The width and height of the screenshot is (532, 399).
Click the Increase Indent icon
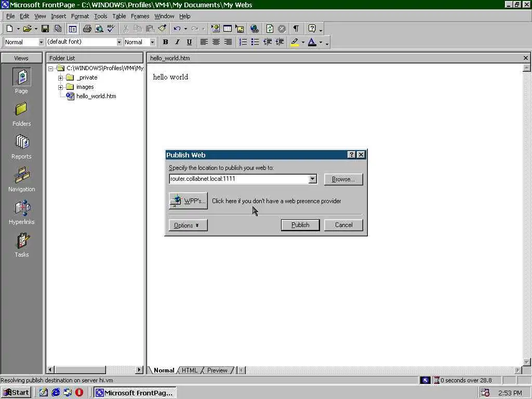pos(280,42)
